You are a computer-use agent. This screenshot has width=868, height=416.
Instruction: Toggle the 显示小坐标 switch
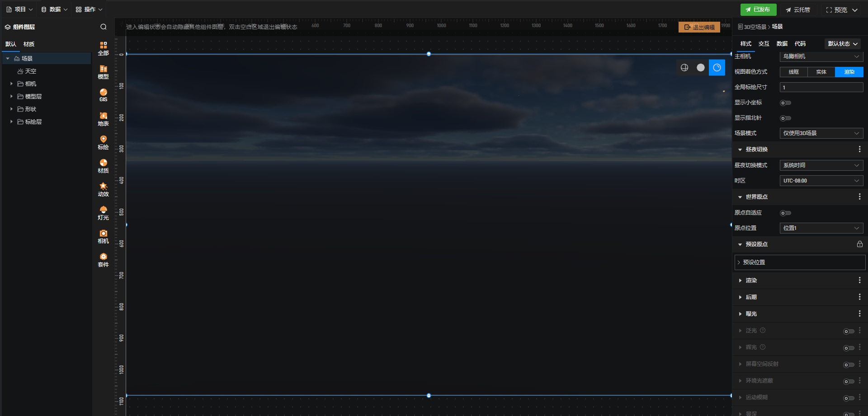785,103
